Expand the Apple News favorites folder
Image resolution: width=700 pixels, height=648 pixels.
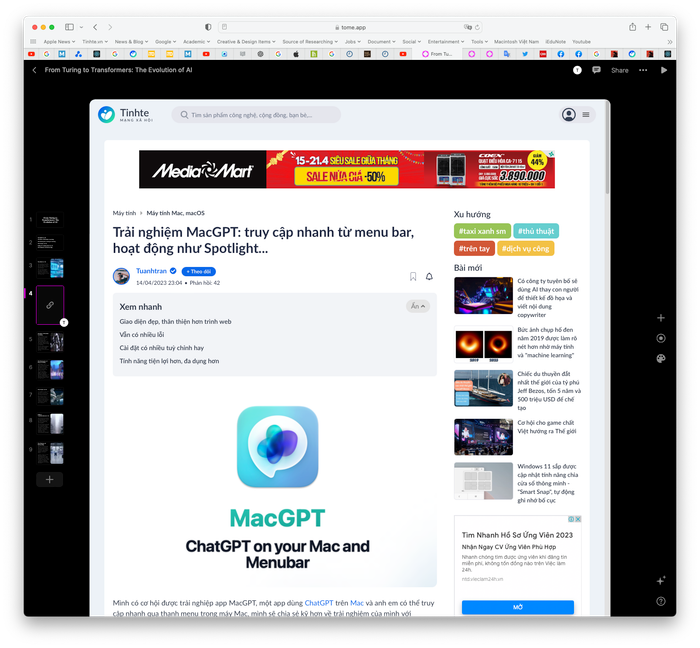pos(59,42)
